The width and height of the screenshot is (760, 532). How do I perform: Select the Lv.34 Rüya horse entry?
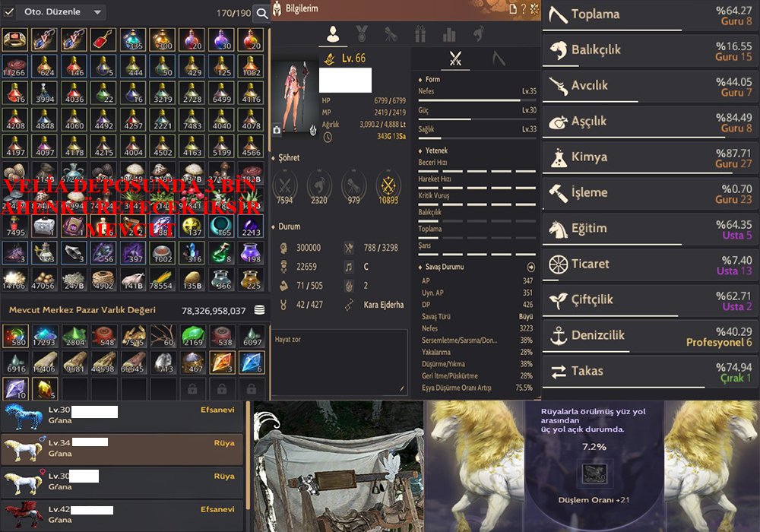point(122,448)
